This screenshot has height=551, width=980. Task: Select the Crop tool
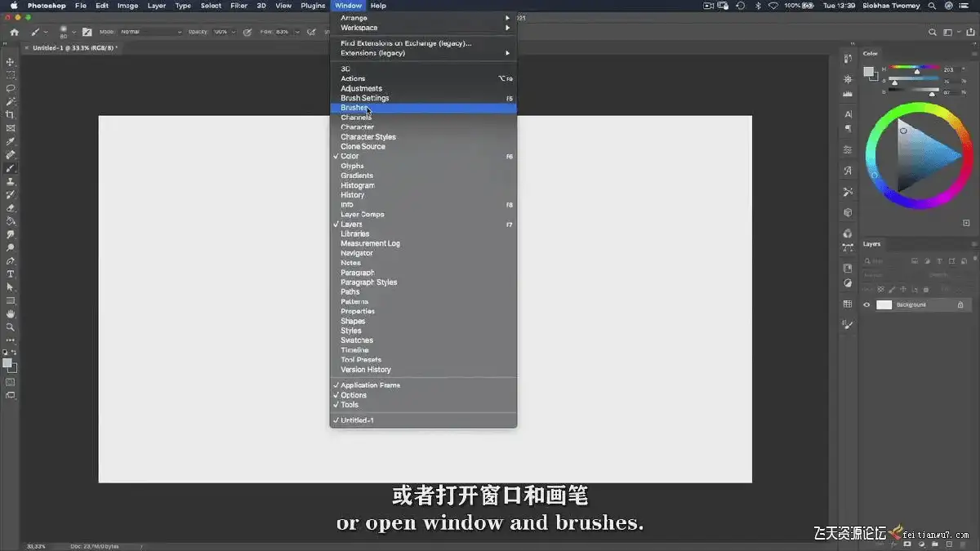click(x=11, y=115)
